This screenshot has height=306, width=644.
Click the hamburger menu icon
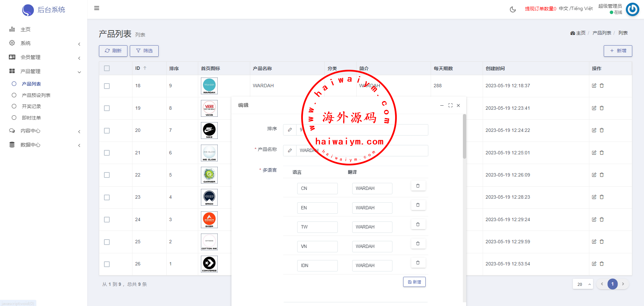[97, 8]
